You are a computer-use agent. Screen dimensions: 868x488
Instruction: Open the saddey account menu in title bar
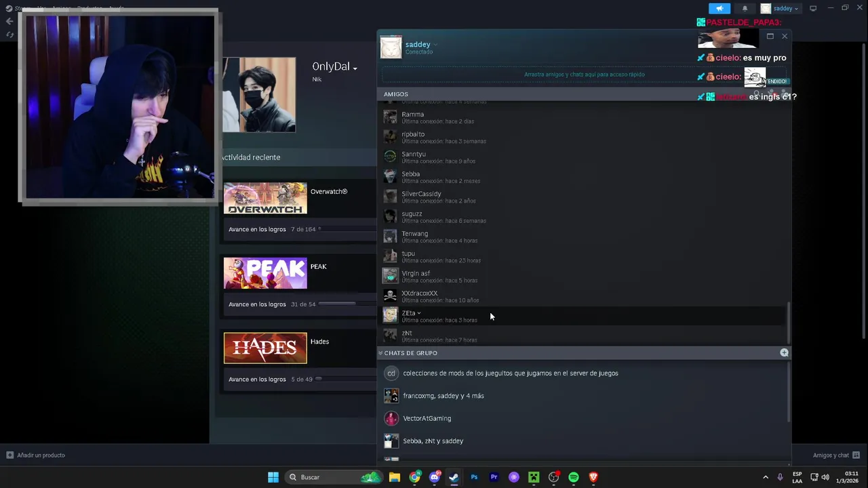click(780, 8)
